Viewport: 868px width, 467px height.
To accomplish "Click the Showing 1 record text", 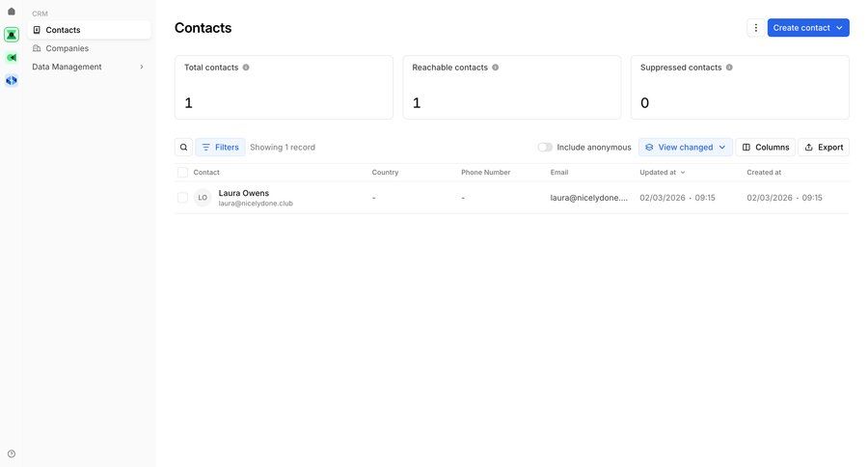I will 283,148.
